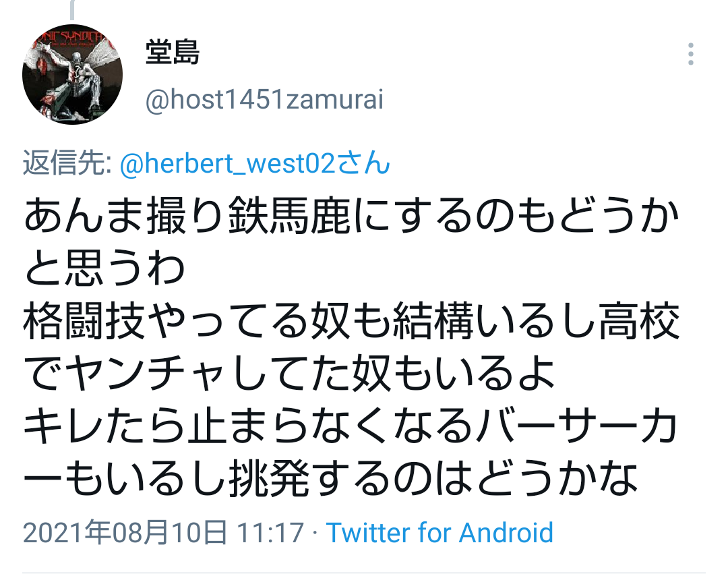Select tweet line starting あんま撮り鉄馬鹿
The height and width of the screenshot is (576, 728).
pyautogui.click(x=351, y=217)
